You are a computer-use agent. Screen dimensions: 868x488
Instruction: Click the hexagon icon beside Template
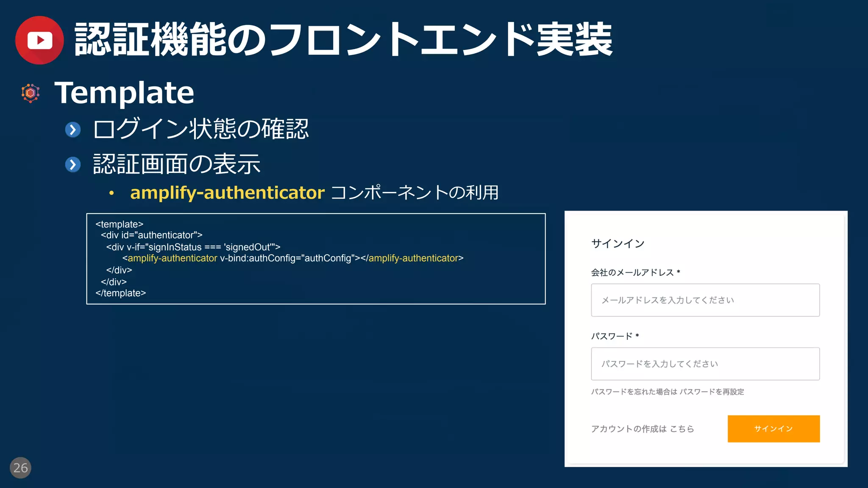coord(31,93)
